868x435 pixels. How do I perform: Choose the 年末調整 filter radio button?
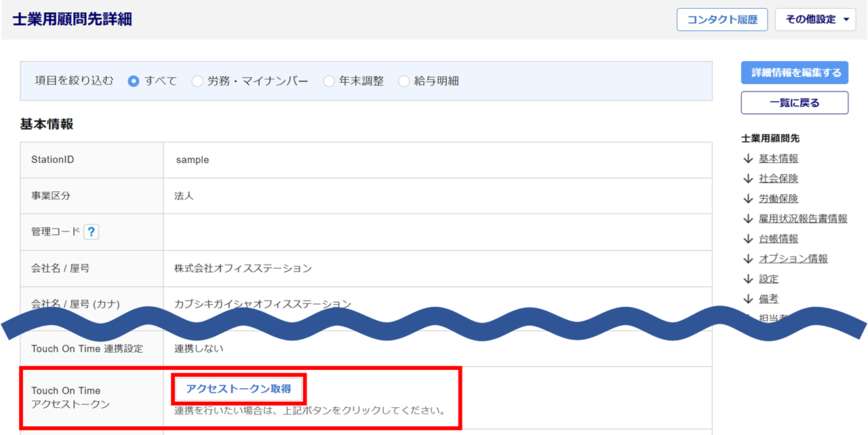click(x=329, y=81)
